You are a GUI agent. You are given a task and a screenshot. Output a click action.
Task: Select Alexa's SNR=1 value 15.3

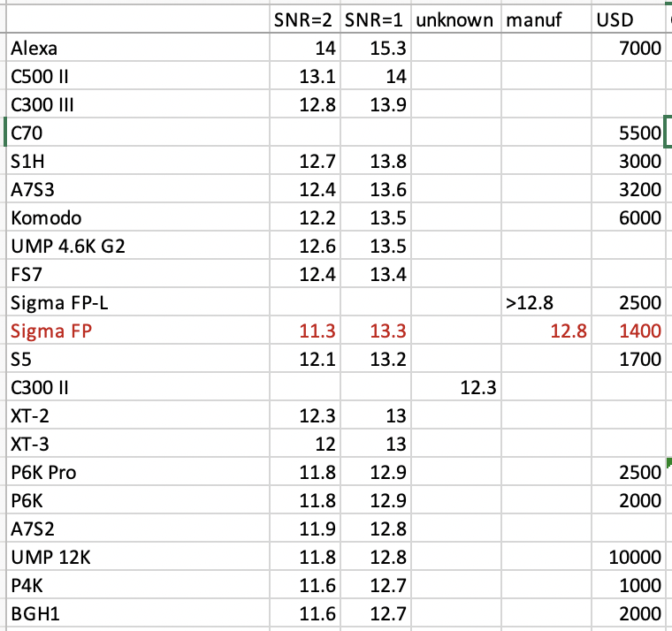[x=376, y=47]
